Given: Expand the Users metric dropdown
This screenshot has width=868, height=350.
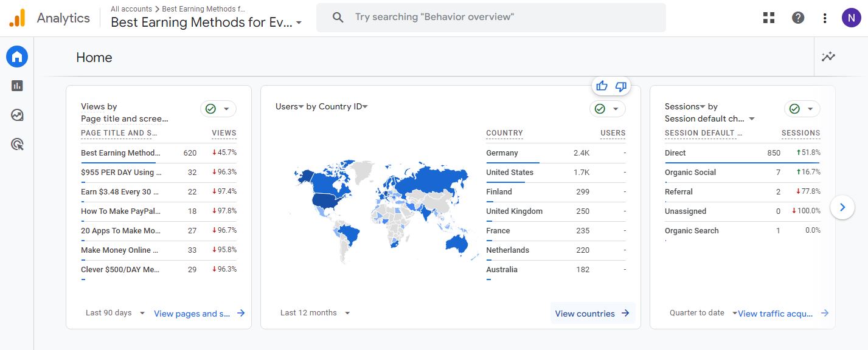Looking at the screenshot, I should (289, 106).
